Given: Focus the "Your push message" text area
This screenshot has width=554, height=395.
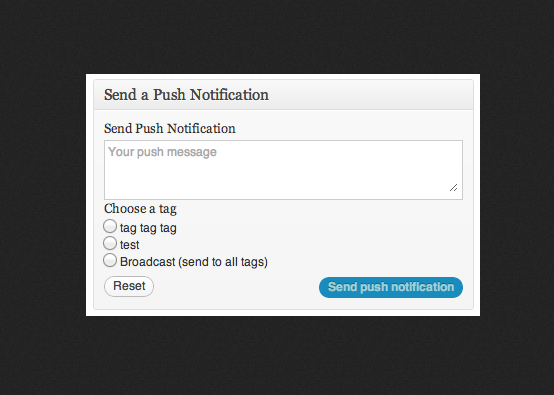Looking at the screenshot, I should [283, 170].
